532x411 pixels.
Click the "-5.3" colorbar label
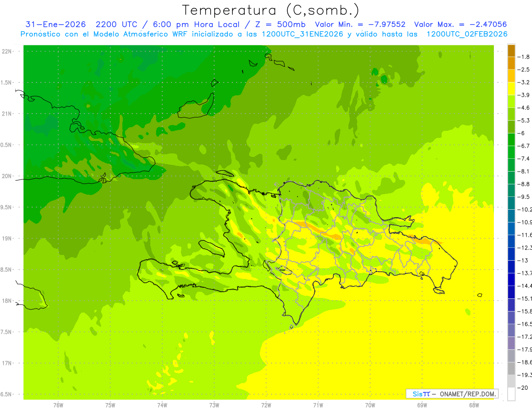[524, 120]
